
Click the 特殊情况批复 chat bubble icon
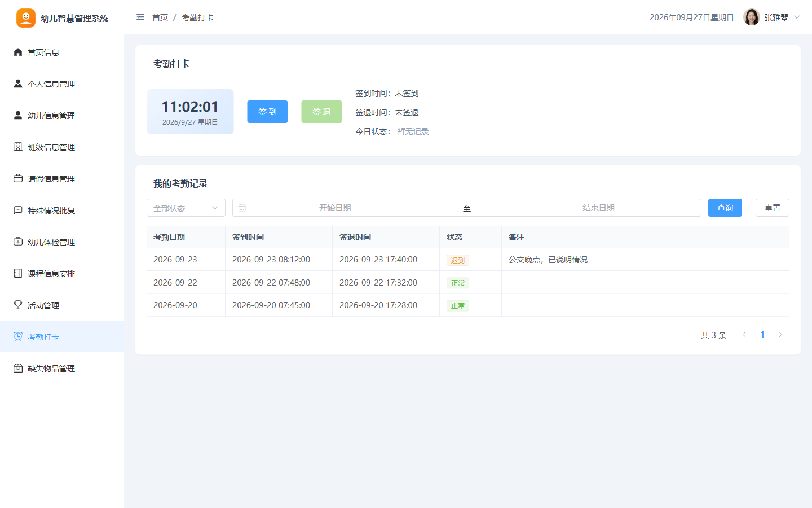(x=18, y=210)
